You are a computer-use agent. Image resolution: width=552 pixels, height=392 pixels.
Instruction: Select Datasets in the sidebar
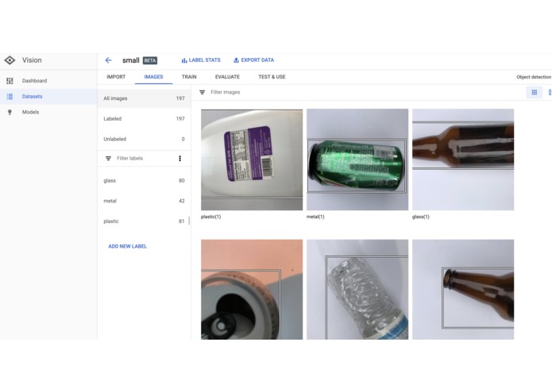[x=48, y=96]
